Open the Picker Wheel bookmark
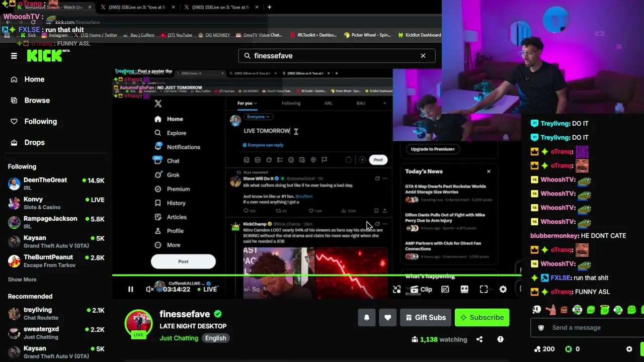The width and height of the screenshot is (644, 362). [x=367, y=35]
